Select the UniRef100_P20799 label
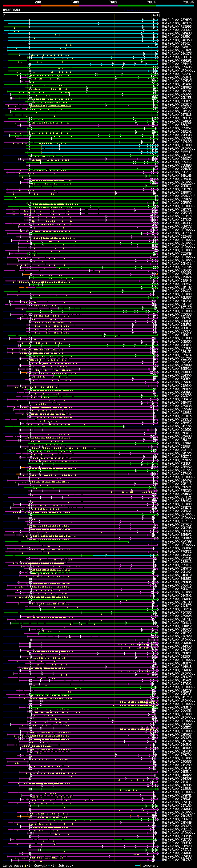The width and height of the screenshot is (197, 868). tap(176, 541)
